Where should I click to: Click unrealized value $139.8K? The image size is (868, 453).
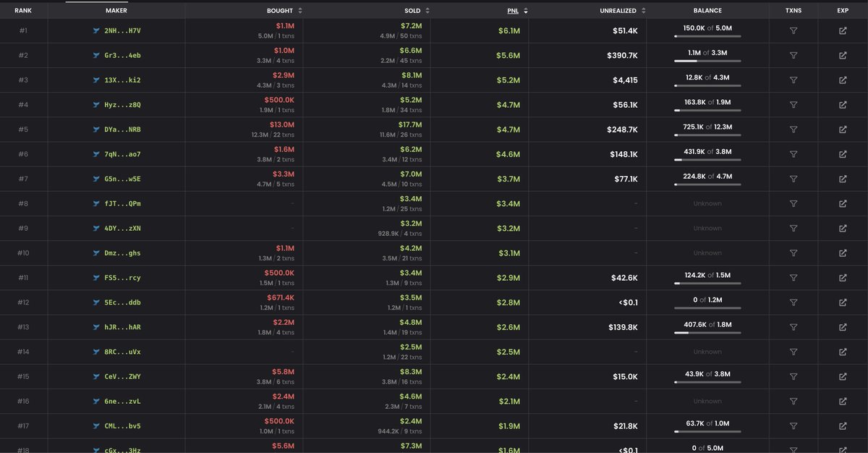pyautogui.click(x=622, y=327)
